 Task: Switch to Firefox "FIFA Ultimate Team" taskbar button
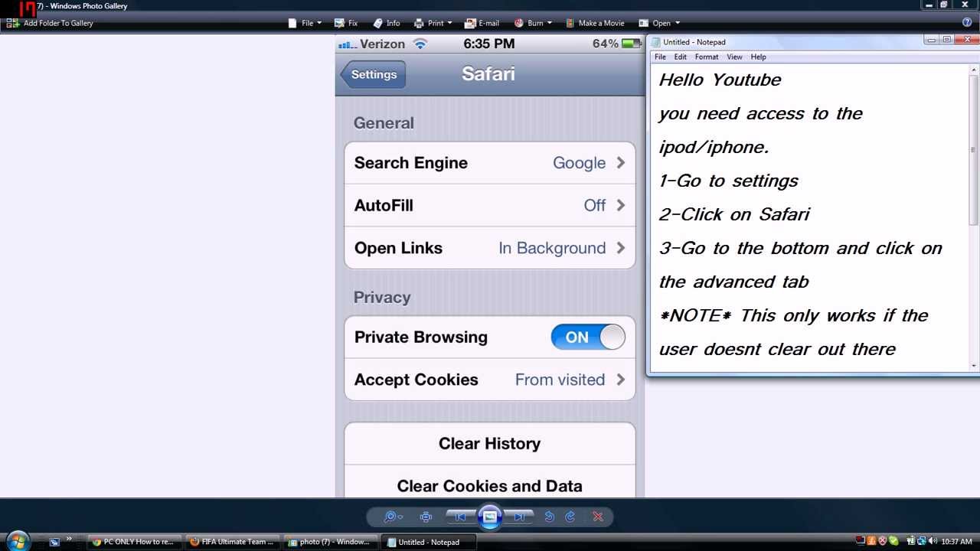[x=233, y=542]
